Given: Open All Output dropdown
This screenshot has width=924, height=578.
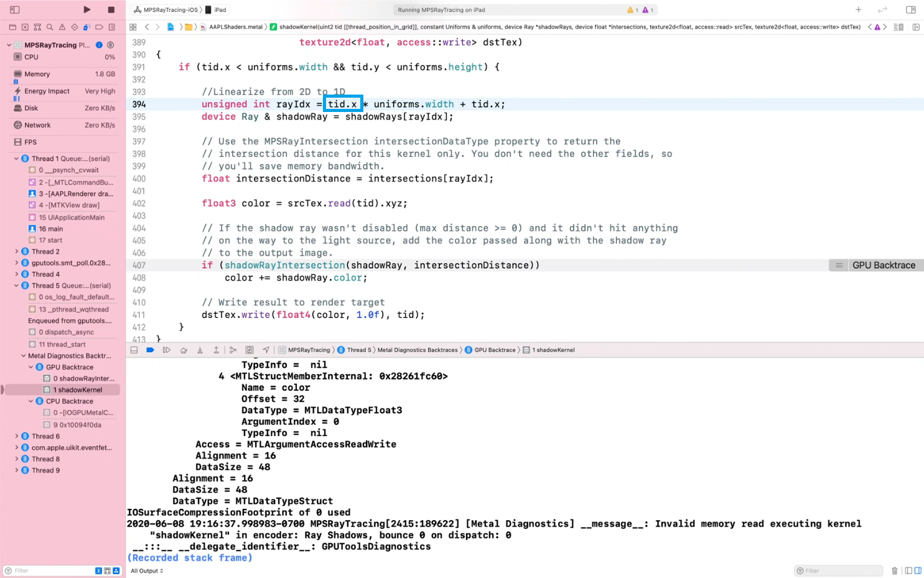Looking at the screenshot, I should tap(147, 571).
